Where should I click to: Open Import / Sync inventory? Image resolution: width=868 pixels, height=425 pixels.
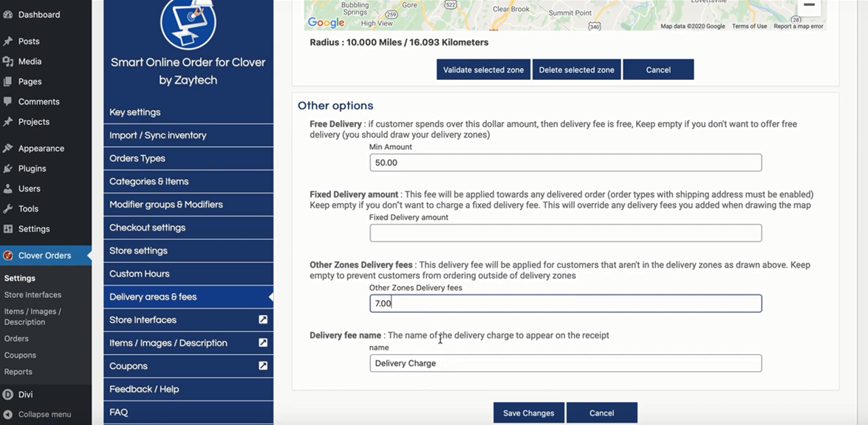(x=188, y=135)
